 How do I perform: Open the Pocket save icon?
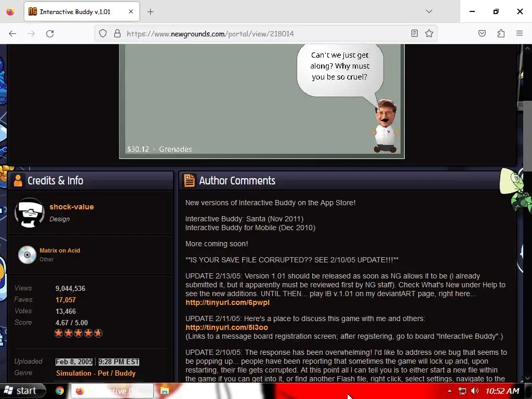coord(482,33)
